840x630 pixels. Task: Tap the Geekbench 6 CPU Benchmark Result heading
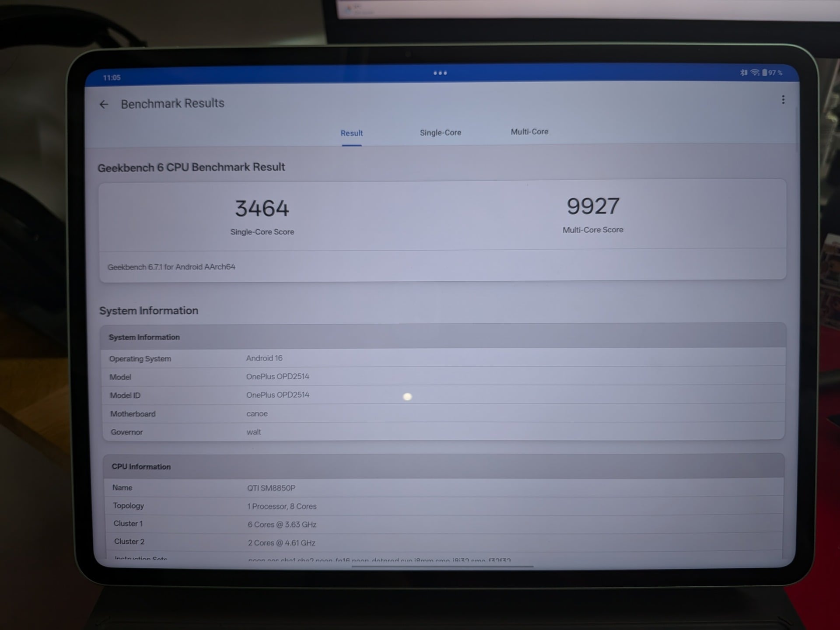[191, 167]
